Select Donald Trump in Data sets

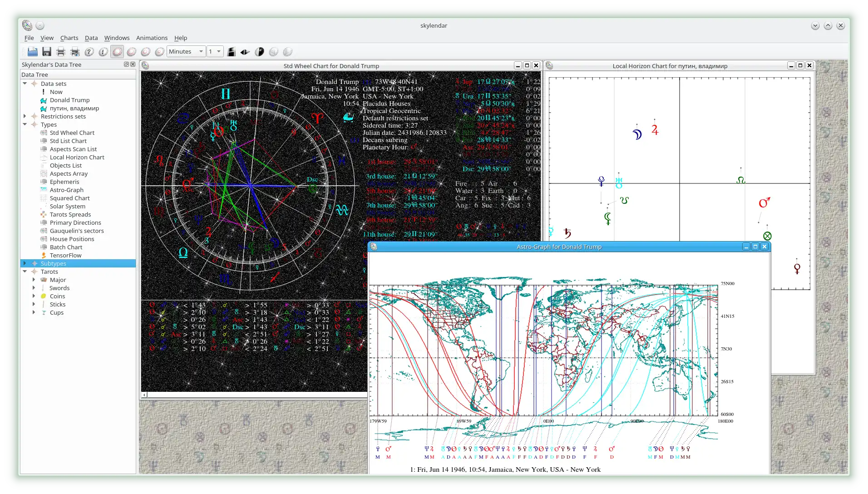(69, 100)
